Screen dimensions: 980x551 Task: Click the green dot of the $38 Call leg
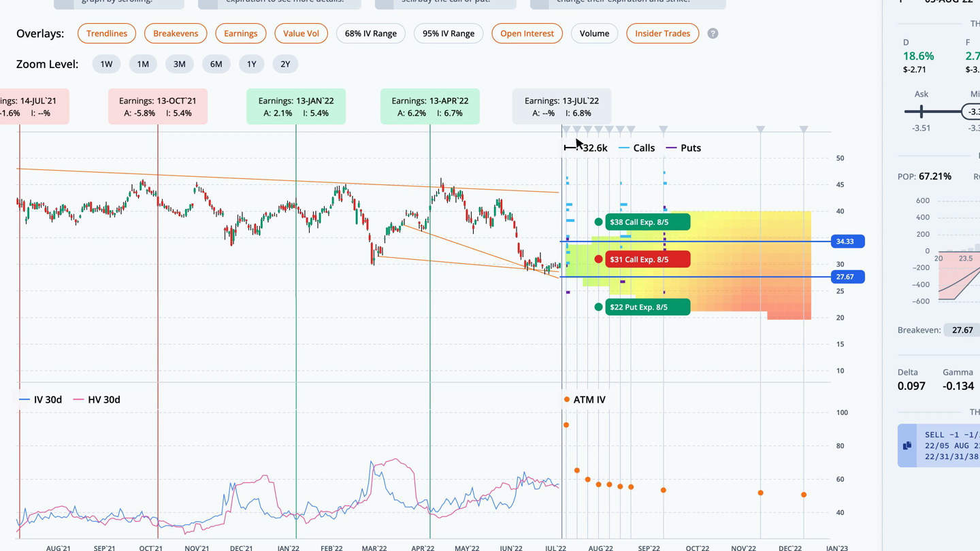tap(598, 222)
